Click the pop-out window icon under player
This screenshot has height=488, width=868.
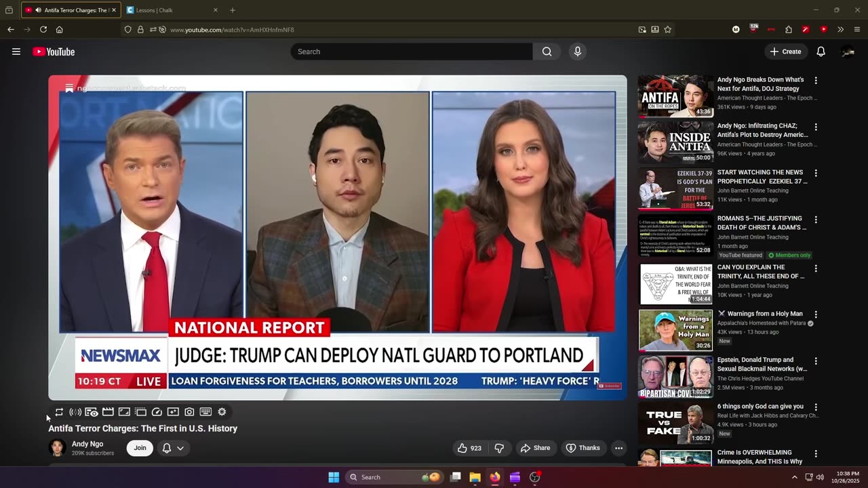[x=140, y=411]
